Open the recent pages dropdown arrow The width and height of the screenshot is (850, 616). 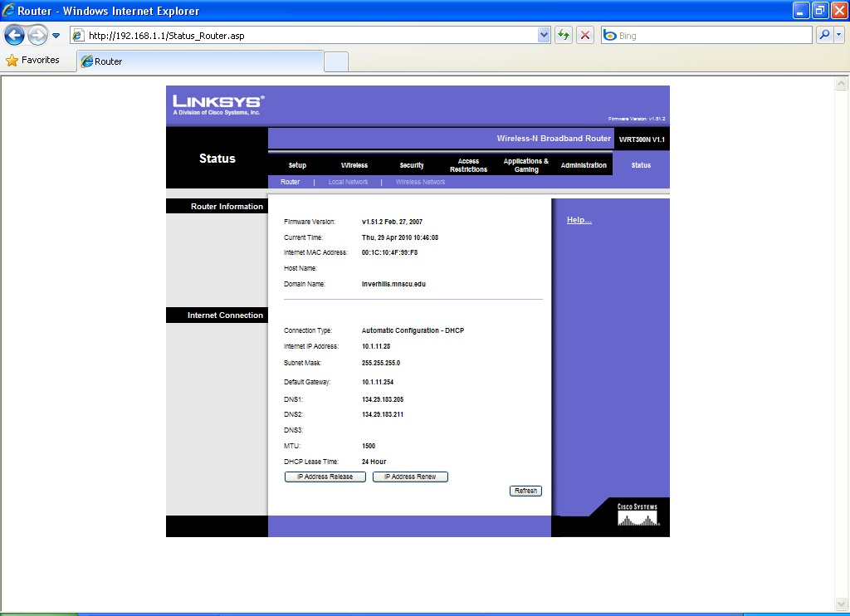pos(56,36)
